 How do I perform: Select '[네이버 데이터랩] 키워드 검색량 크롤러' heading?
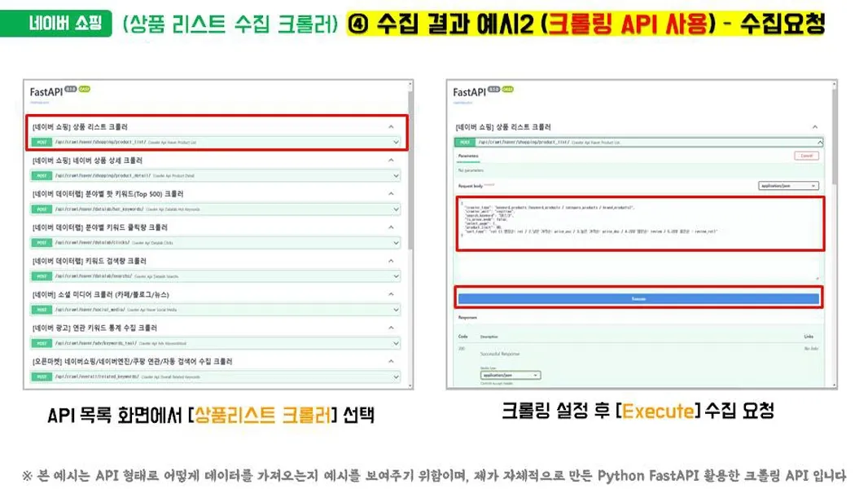[x=89, y=261]
